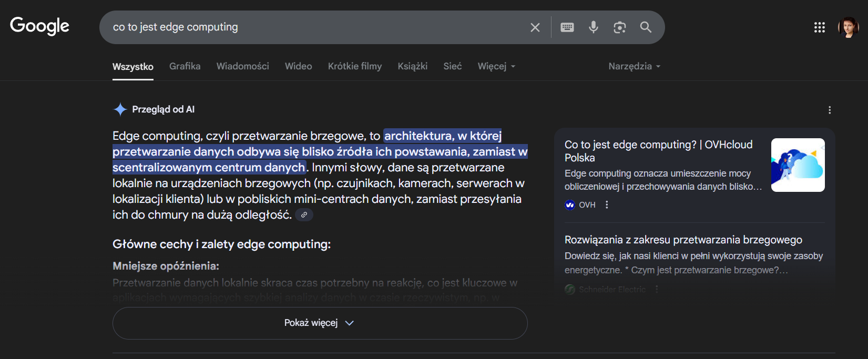The height and width of the screenshot is (359, 868).
Task: Open the Narzędzia tools dropdown
Action: tap(634, 66)
